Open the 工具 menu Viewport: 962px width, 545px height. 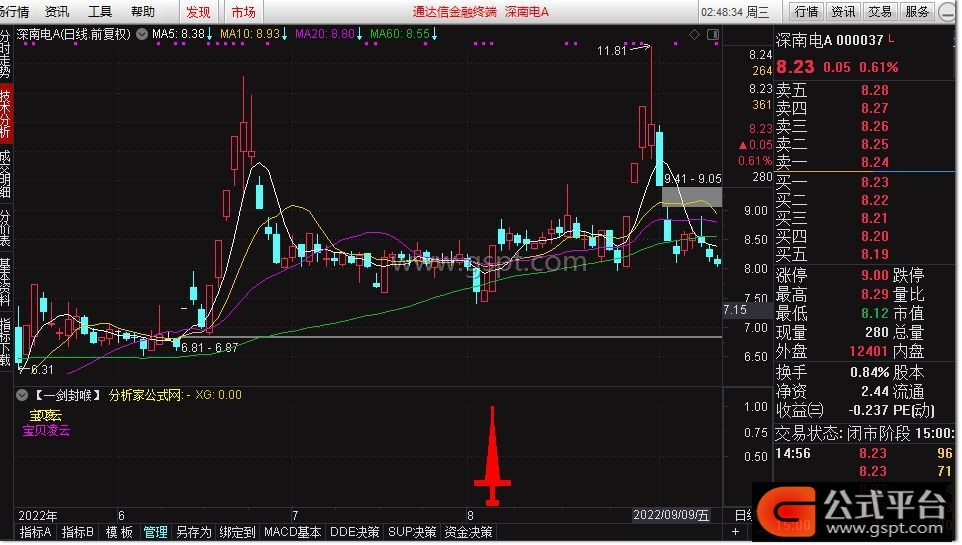(x=100, y=12)
